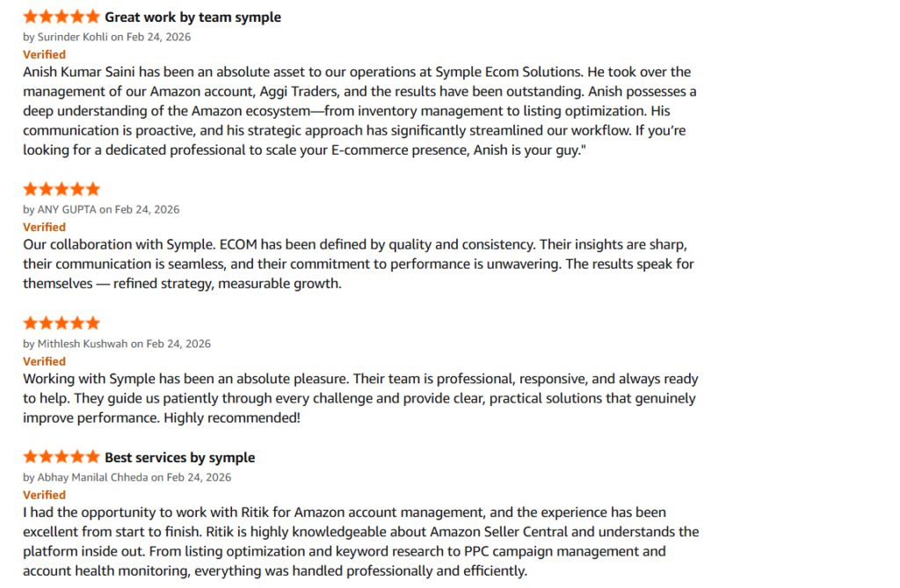Select reviewer name Mithlesh Kushwah
The width and height of the screenshot is (900, 588).
pyautogui.click(x=83, y=344)
